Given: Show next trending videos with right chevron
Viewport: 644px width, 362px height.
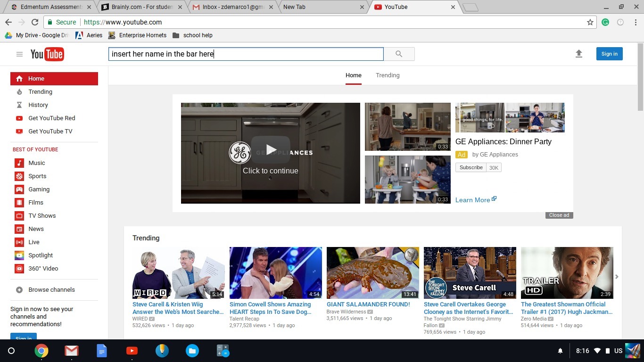Looking at the screenshot, I should pos(617,277).
